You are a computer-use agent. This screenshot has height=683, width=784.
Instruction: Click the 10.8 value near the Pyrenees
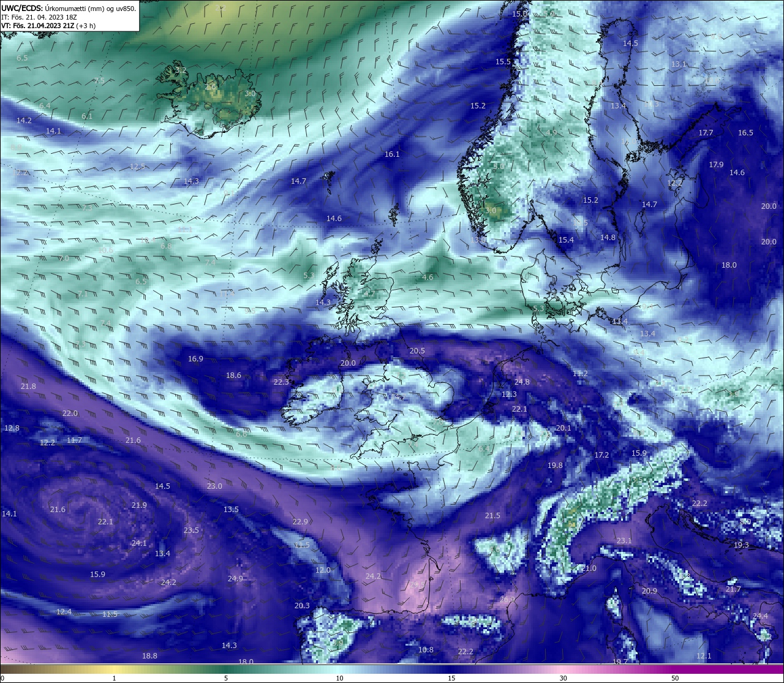(426, 650)
